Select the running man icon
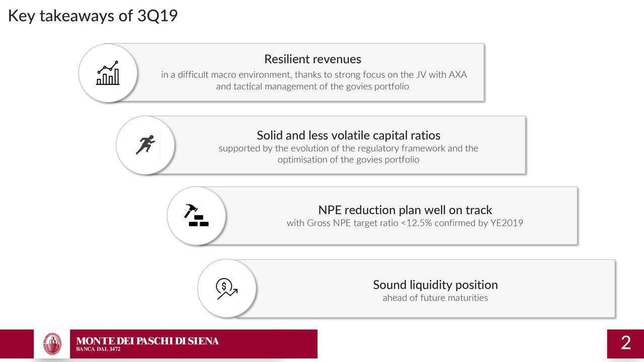 click(x=145, y=145)
